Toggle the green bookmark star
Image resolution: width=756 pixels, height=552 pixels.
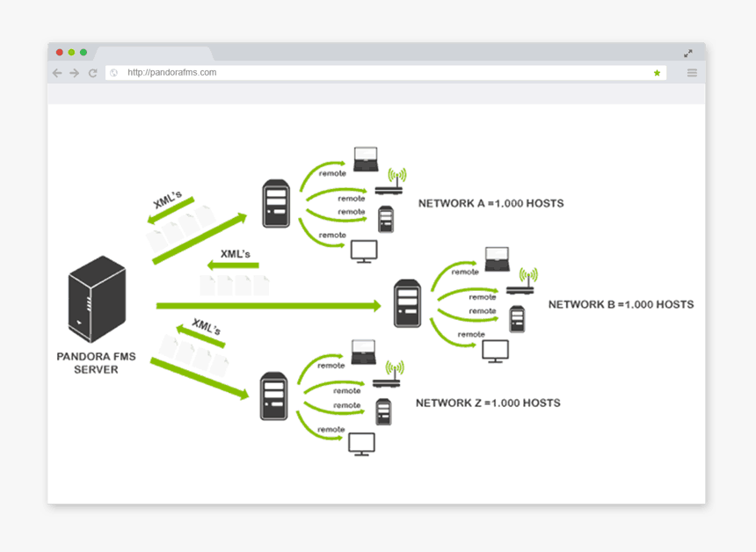pos(657,73)
